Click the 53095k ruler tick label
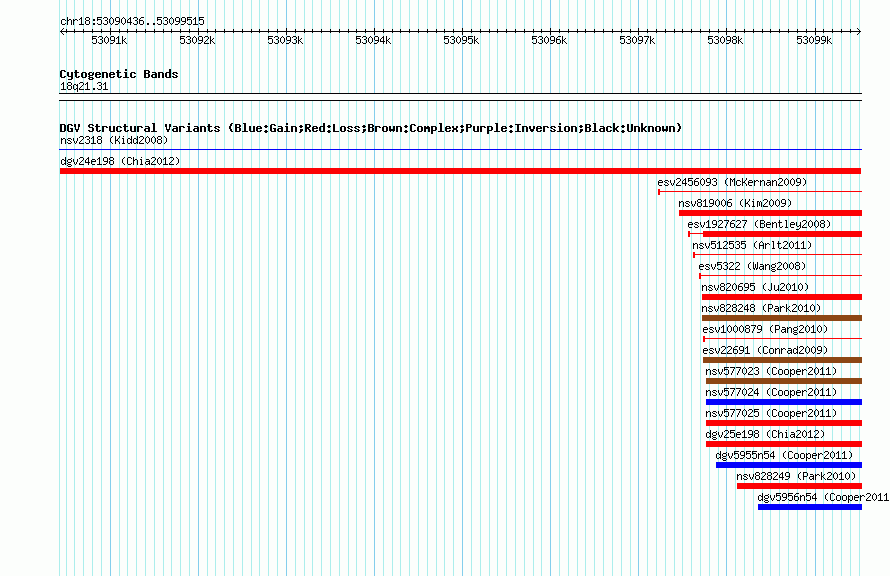This screenshot has width=890, height=576. pyautogui.click(x=461, y=40)
